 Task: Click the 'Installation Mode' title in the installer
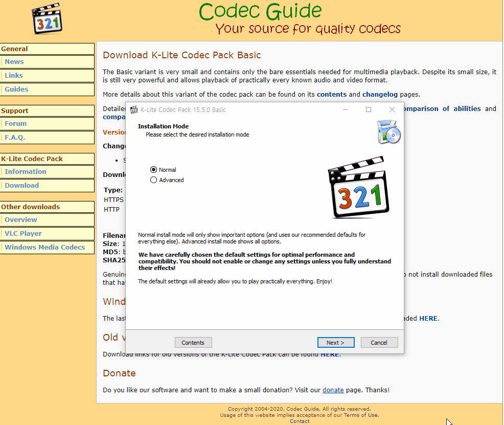click(x=163, y=126)
